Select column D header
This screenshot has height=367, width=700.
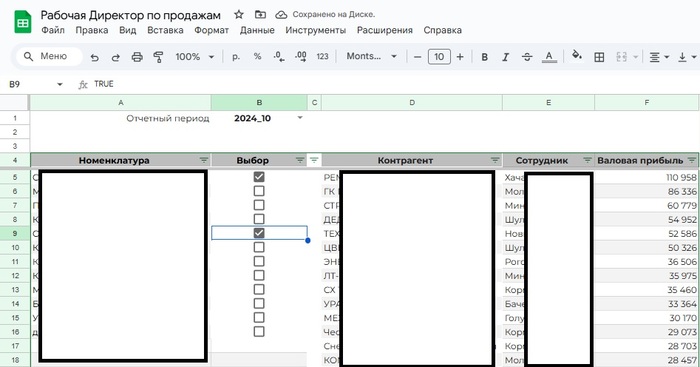(412, 103)
